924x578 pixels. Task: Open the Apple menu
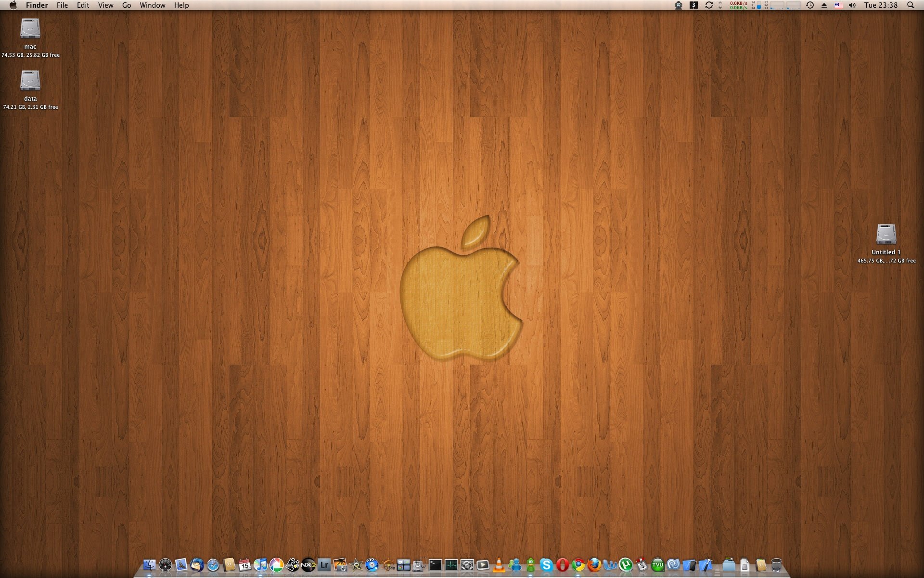[13, 5]
